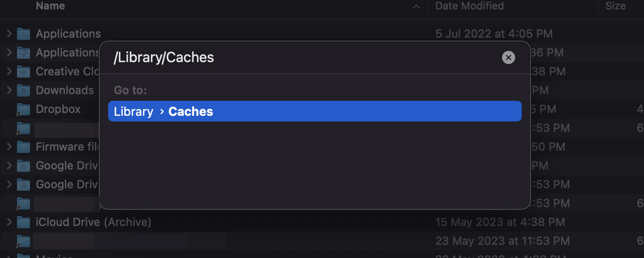The image size is (644, 258).
Task: Sort files by Date Modified column
Action: [469, 6]
